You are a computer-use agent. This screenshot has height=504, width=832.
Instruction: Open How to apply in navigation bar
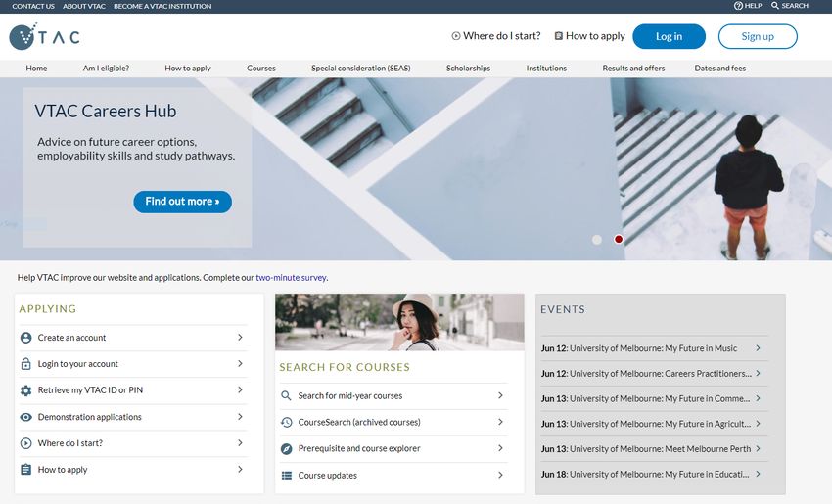(188, 68)
